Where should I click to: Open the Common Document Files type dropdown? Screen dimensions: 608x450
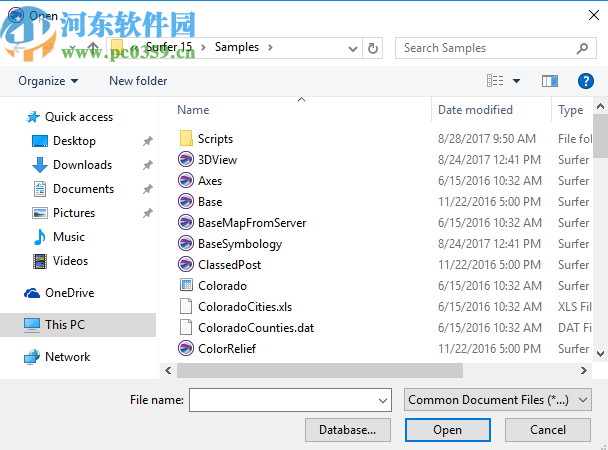[x=497, y=400]
